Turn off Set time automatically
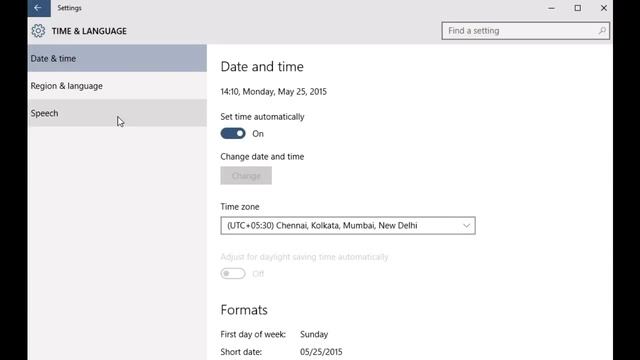The width and height of the screenshot is (640, 360). click(233, 133)
